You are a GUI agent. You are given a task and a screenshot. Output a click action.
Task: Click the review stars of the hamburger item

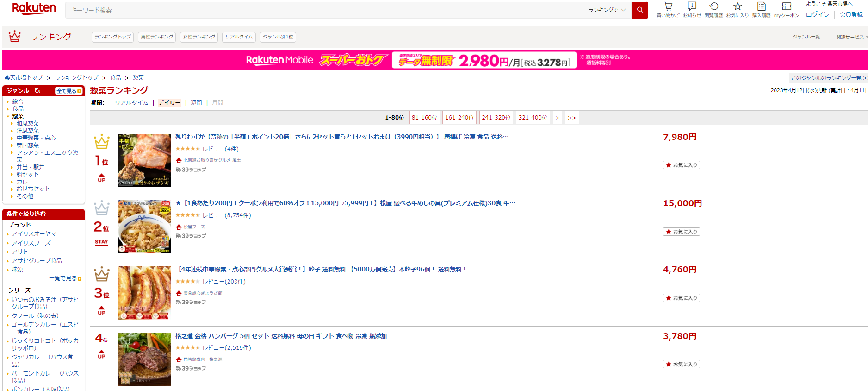[x=187, y=347]
